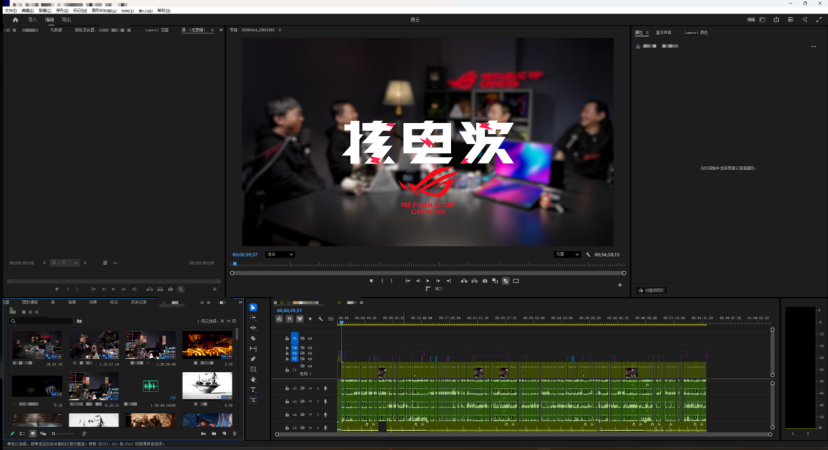Open the 文件 menu
The height and width of the screenshot is (450, 828).
click(11, 11)
